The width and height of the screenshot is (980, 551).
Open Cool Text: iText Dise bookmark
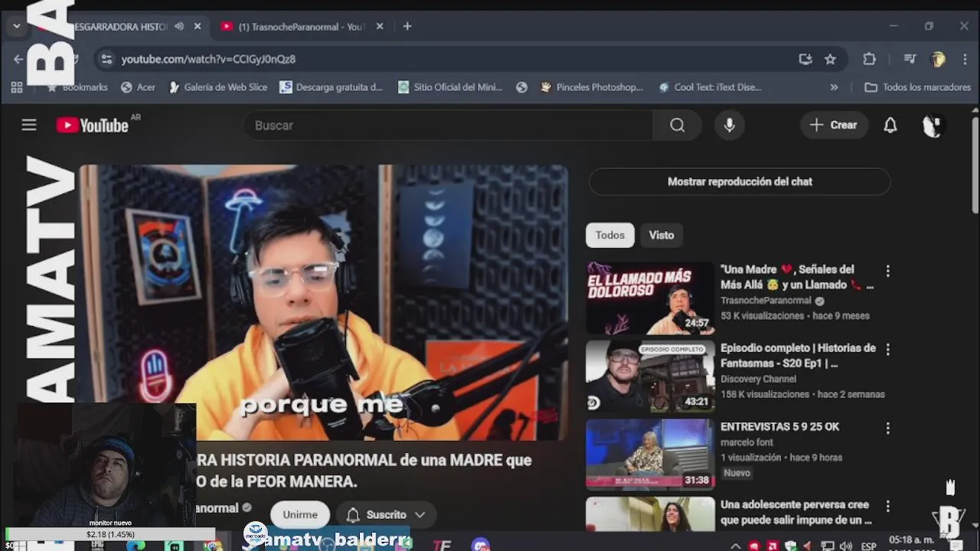pyautogui.click(x=710, y=87)
